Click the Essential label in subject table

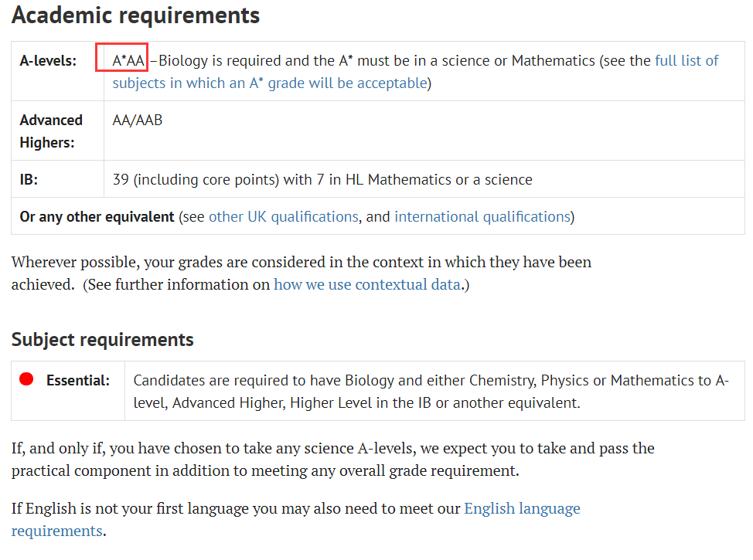point(78,381)
